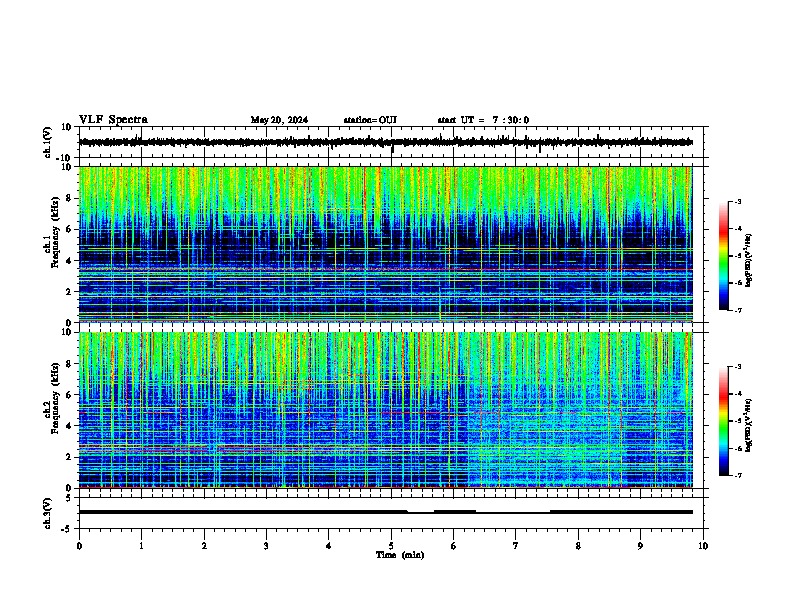Click the "-3" label on ch.1 color scale
The width and height of the screenshot is (792, 612).
pyautogui.click(x=737, y=201)
